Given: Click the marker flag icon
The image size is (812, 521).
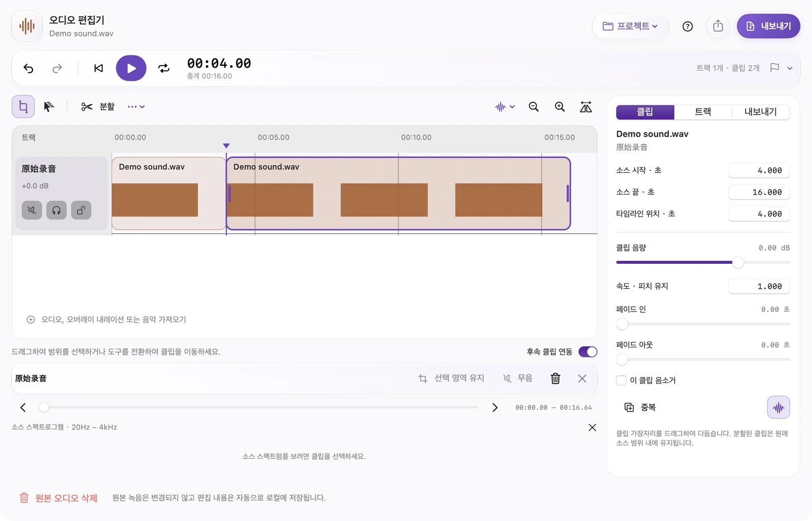Looking at the screenshot, I should click(x=774, y=68).
